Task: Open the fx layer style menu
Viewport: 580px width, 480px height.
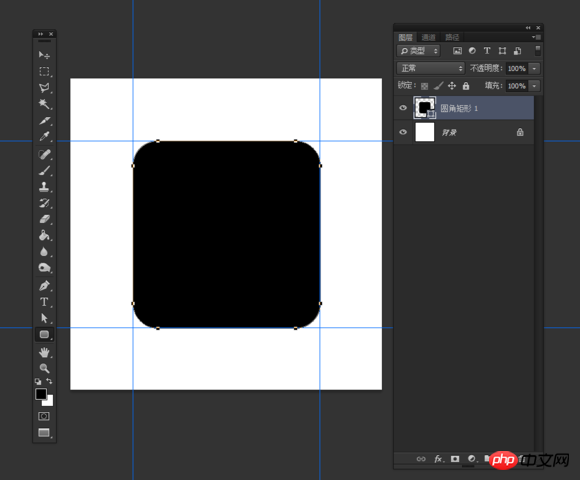Action: (438, 459)
